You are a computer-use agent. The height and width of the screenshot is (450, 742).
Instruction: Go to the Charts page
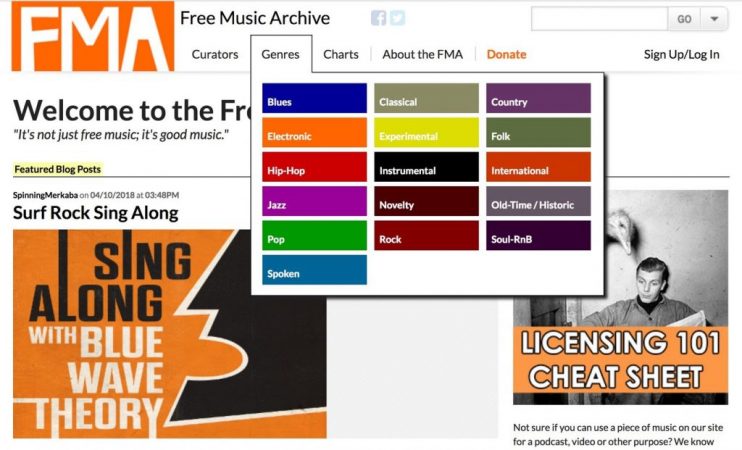(341, 54)
